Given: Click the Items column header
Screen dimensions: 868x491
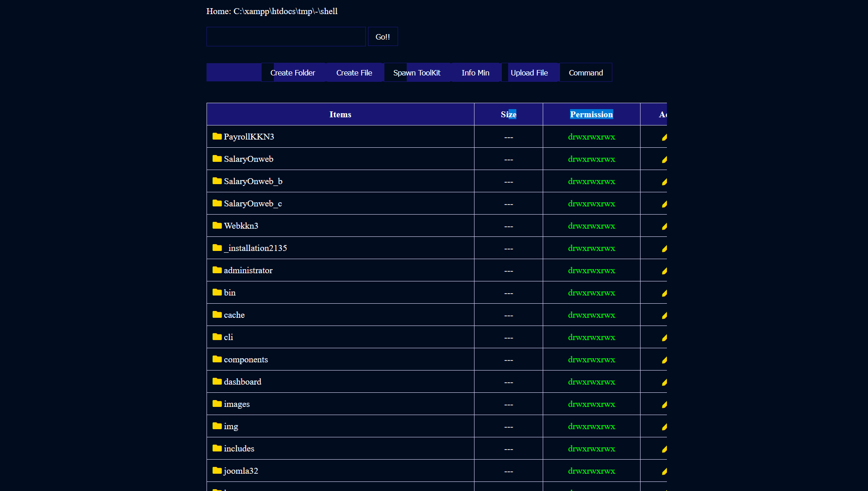Looking at the screenshot, I should 340,115.
